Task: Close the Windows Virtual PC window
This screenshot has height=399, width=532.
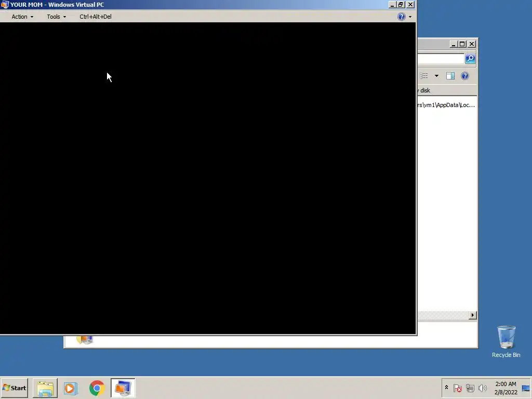Action: click(x=410, y=4)
